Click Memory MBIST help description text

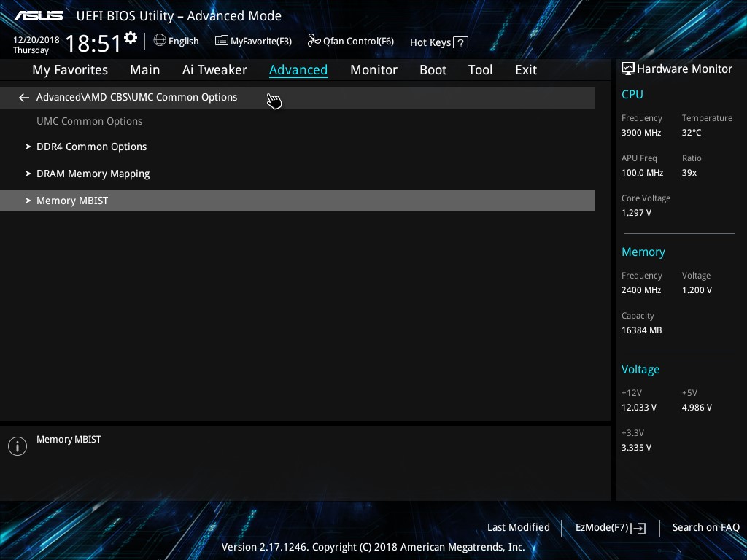pyautogui.click(x=69, y=440)
